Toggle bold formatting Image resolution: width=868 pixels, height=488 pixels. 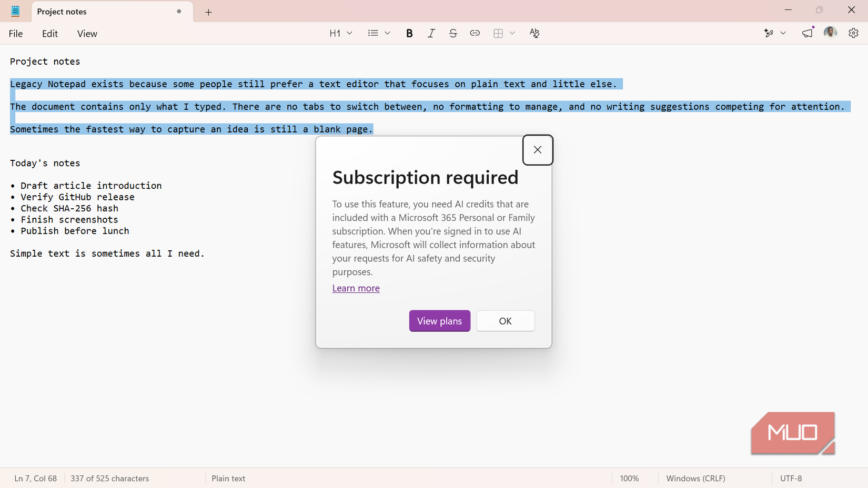coord(409,33)
